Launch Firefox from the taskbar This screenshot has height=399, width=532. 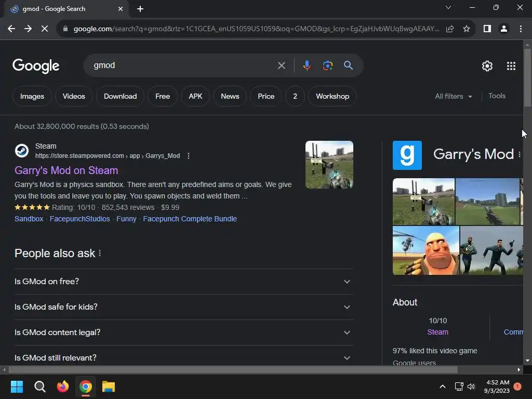tap(63, 387)
